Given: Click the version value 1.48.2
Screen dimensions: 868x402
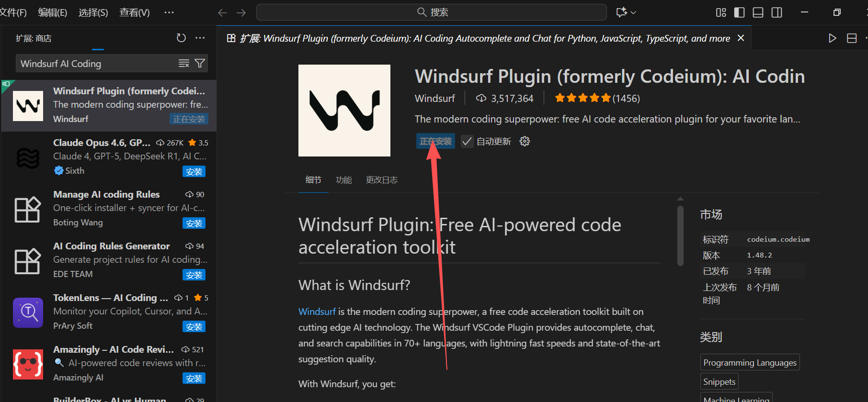Looking at the screenshot, I should pyautogui.click(x=759, y=255).
